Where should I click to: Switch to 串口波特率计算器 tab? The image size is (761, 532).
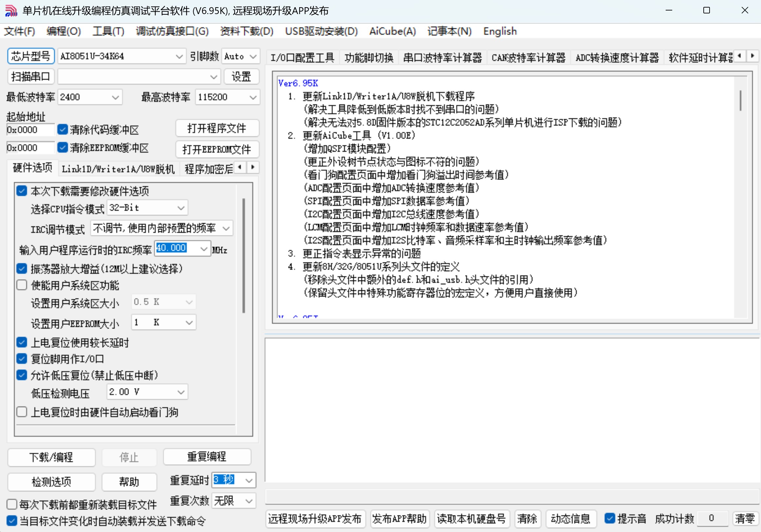pyautogui.click(x=443, y=58)
